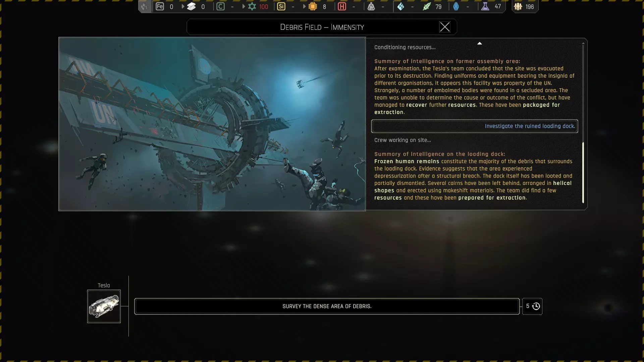The image size is (644, 362).
Task: Click the 5 time-cost clock indicator
Action: click(532, 306)
